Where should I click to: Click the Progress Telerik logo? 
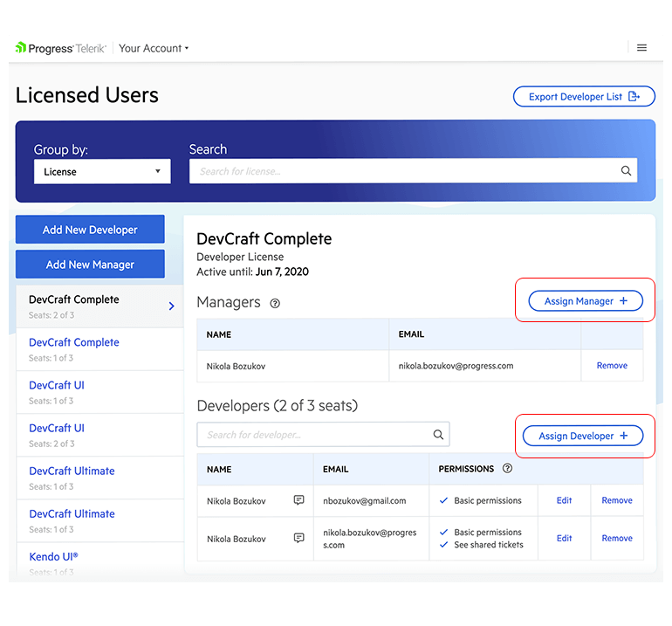tap(60, 48)
